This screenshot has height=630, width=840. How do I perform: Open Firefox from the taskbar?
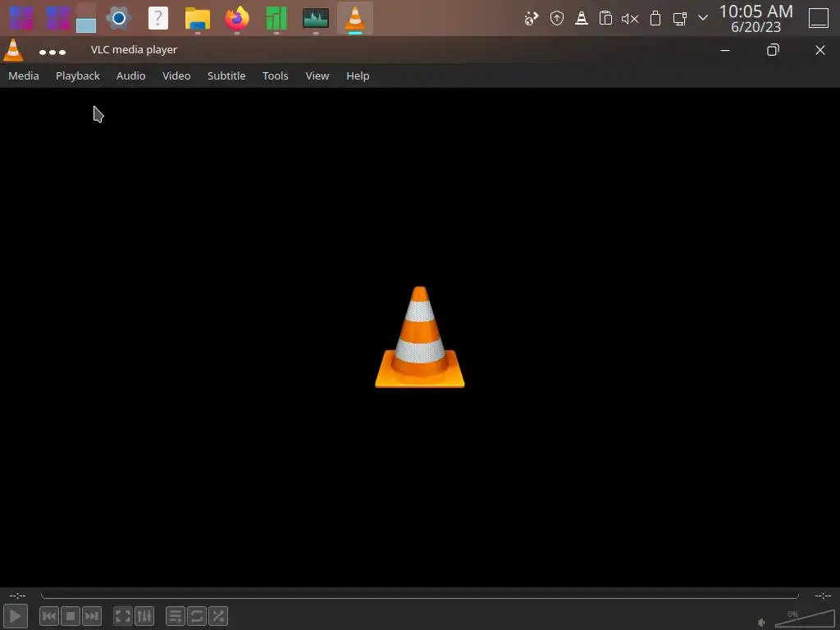pyautogui.click(x=237, y=18)
